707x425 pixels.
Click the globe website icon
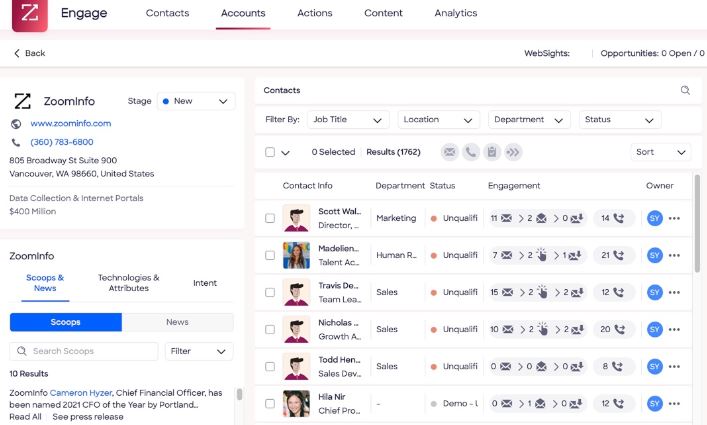16,124
